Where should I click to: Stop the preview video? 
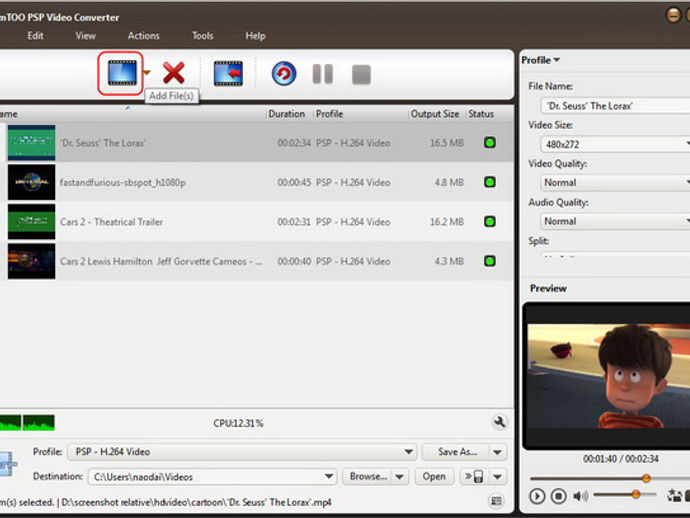558,496
